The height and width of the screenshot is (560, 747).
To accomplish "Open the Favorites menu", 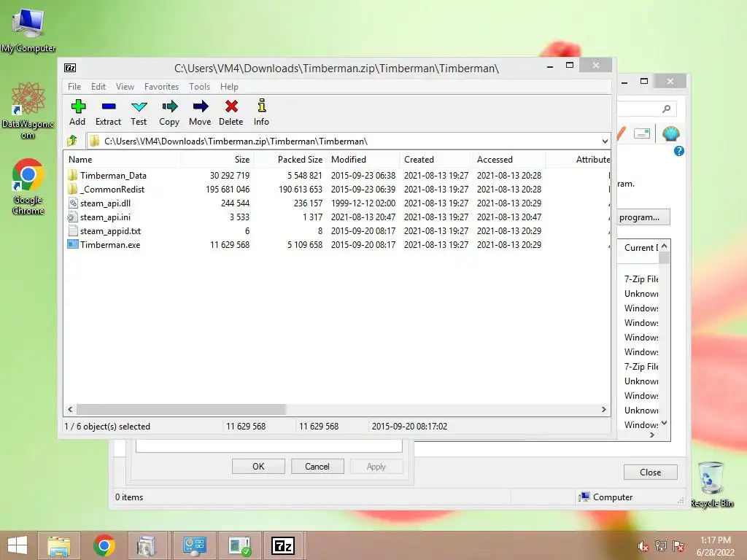I will [x=161, y=87].
